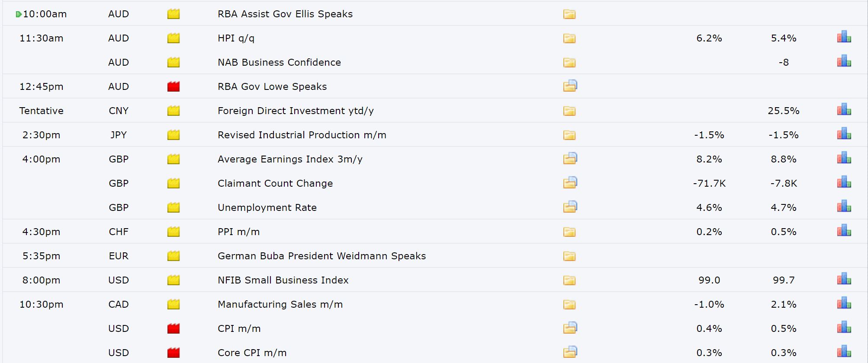Click red impact icon for CPI m/m
The height and width of the screenshot is (363, 868).
coord(174,328)
